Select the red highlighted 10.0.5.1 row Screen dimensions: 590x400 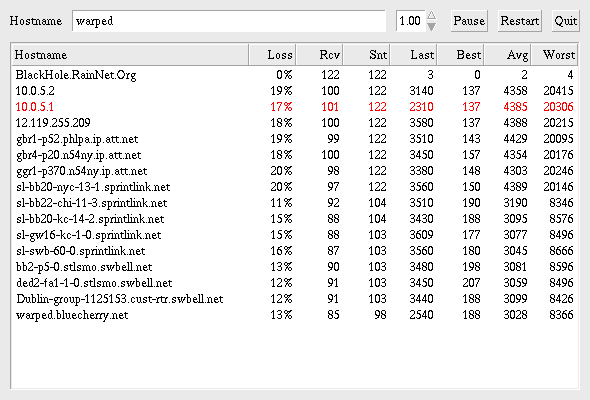coord(295,107)
